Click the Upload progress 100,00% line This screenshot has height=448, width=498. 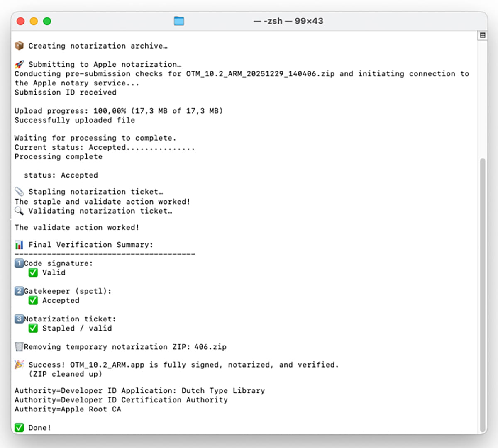coord(118,111)
